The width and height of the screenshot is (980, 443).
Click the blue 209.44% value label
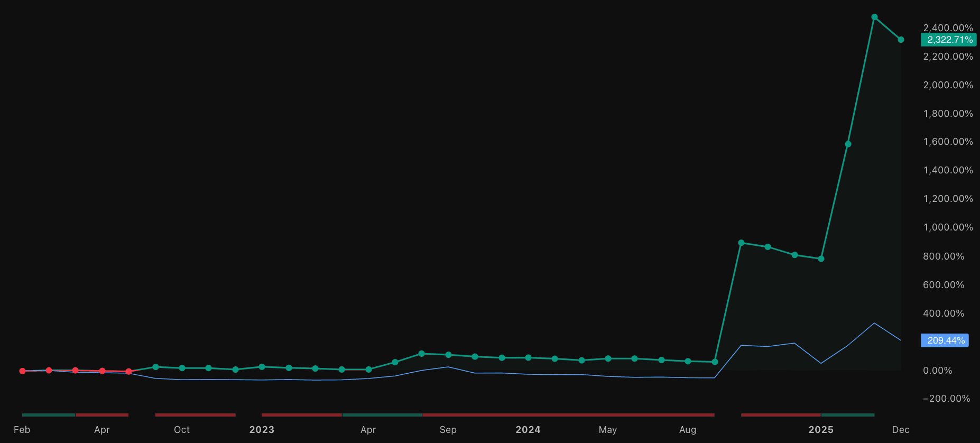coord(945,340)
